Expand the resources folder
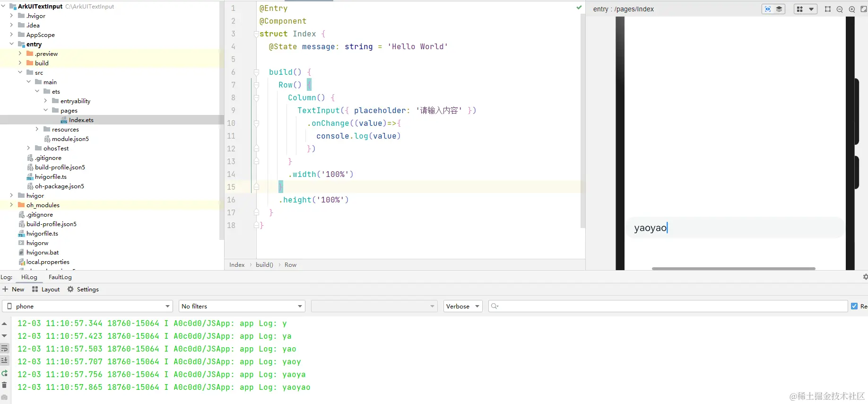This screenshot has height=404, width=868. 37,129
